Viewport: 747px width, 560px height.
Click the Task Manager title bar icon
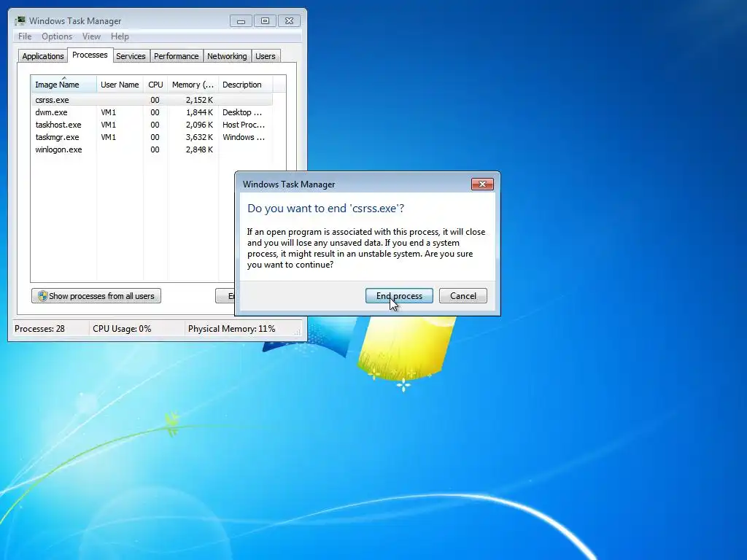(20, 20)
